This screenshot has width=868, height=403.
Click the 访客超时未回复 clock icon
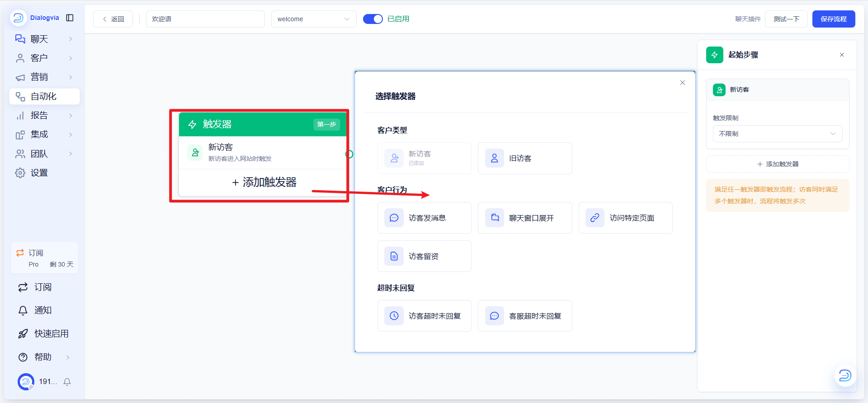point(394,316)
